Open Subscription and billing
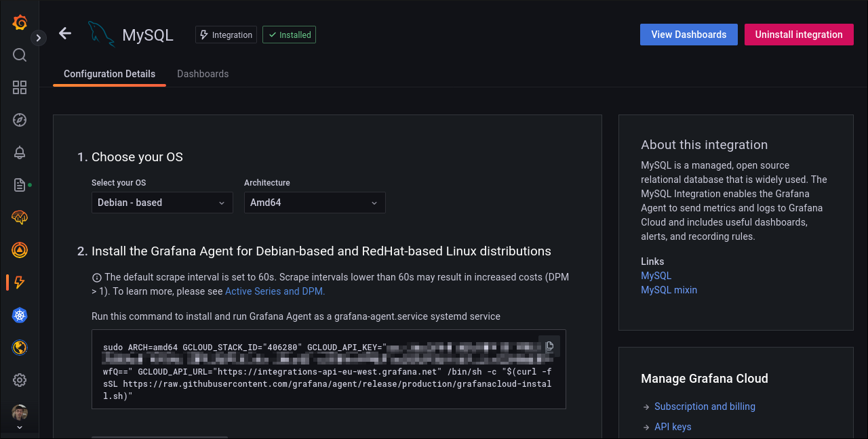Image resolution: width=868 pixels, height=439 pixels. pos(705,406)
